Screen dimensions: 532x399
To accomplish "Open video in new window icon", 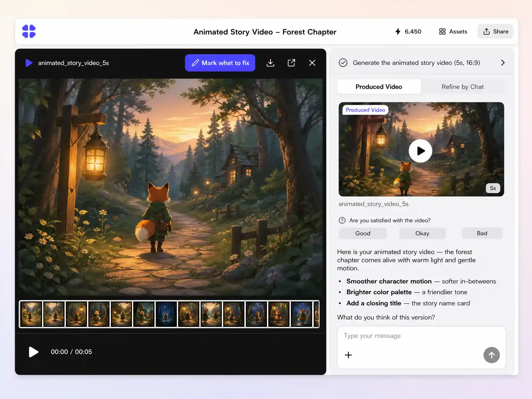I will pyautogui.click(x=291, y=63).
